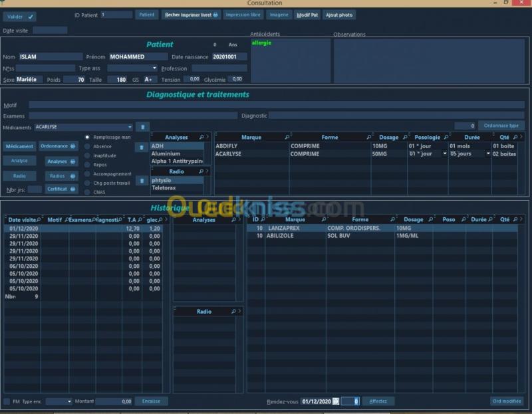Screen dimensions: 532x414
Task: Select LANZAPREX row in history table
Action: pyautogui.click(x=382, y=228)
